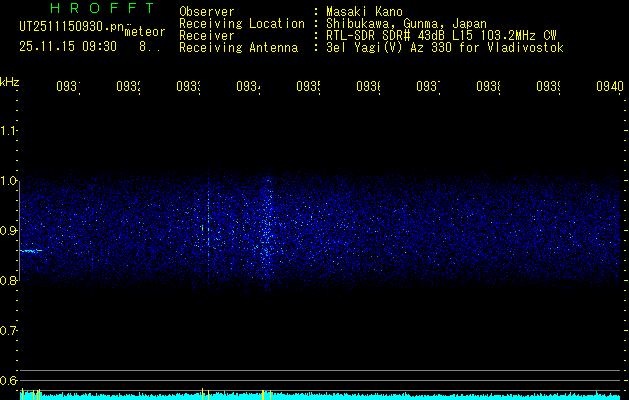Click the Receiving Antenna label
The width and height of the screenshot is (629, 400).
pyautogui.click(x=239, y=48)
